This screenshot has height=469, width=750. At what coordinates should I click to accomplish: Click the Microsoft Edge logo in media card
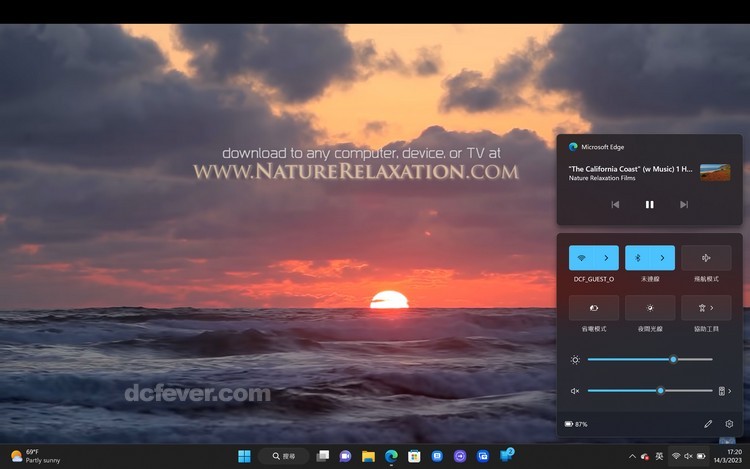click(x=573, y=147)
